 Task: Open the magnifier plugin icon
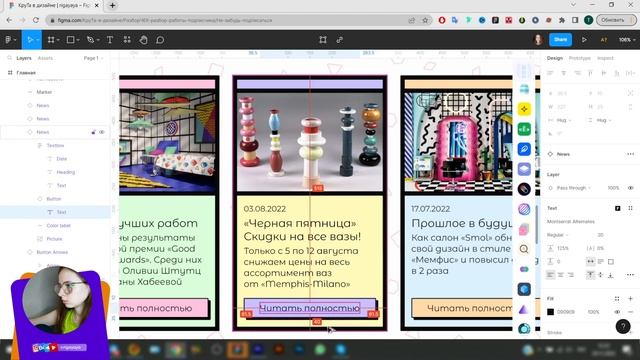[524, 249]
